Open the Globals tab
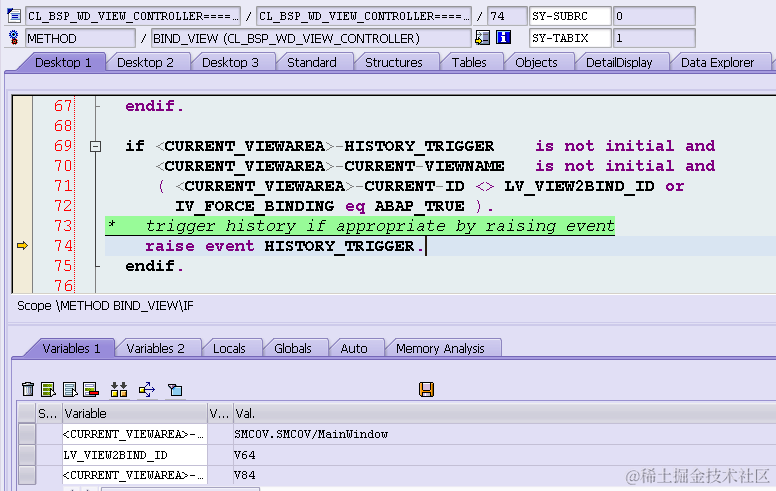The width and height of the screenshot is (776, 491). click(293, 348)
